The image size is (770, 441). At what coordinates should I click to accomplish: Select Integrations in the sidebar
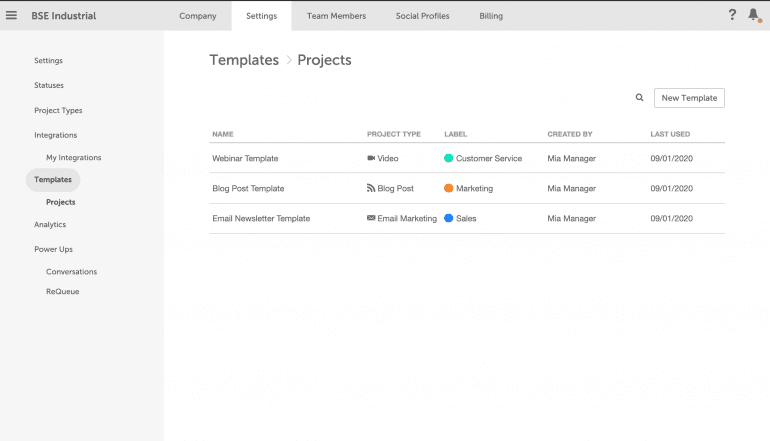[x=55, y=135]
